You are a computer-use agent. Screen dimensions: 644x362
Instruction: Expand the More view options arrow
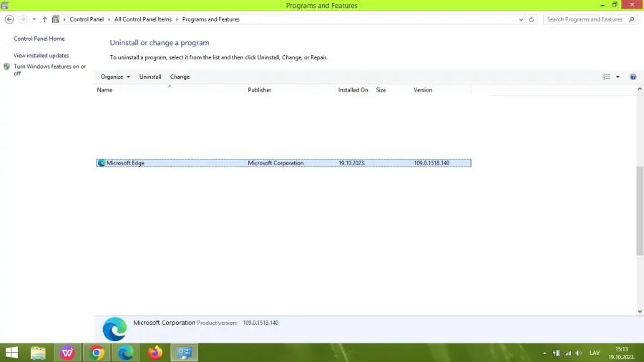tap(618, 77)
